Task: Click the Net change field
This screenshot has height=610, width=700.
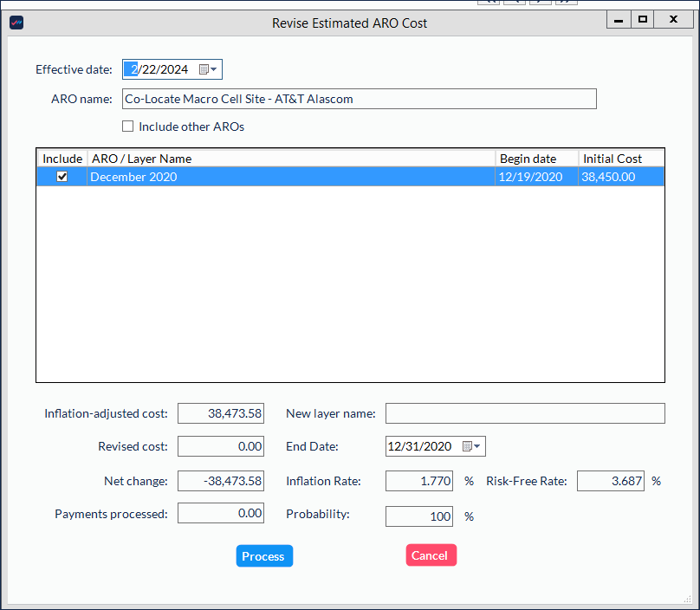Action: (x=221, y=481)
